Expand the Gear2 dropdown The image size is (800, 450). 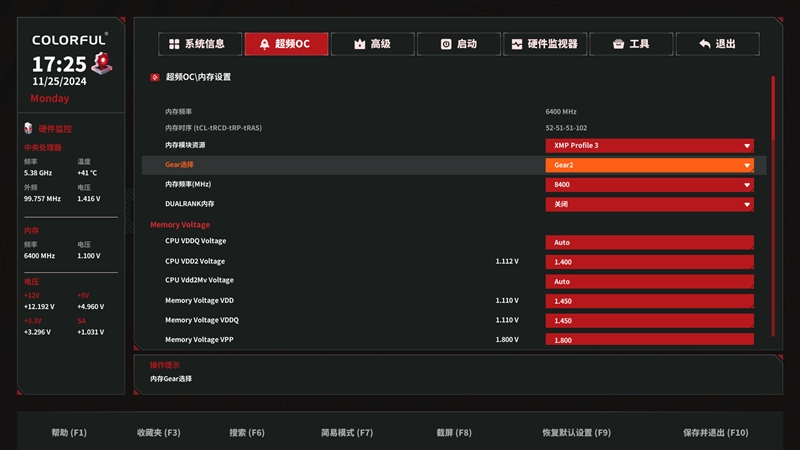click(x=649, y=165)
